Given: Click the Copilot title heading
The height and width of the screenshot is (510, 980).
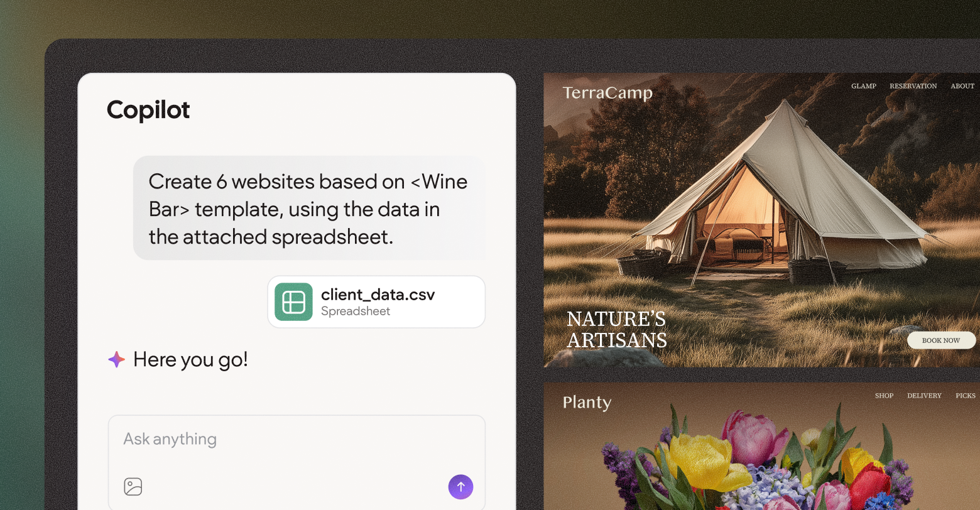Looking at the screenshot, I should point(148,110).
